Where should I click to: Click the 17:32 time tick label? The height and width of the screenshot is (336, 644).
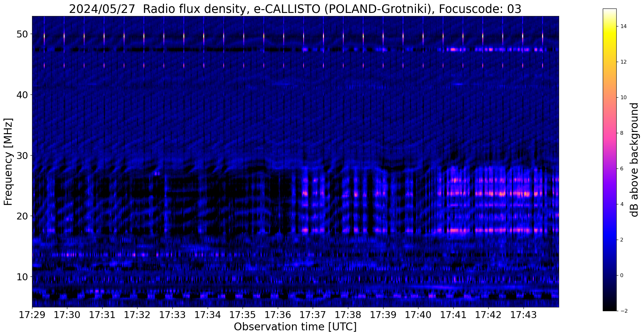pos(137,315)
